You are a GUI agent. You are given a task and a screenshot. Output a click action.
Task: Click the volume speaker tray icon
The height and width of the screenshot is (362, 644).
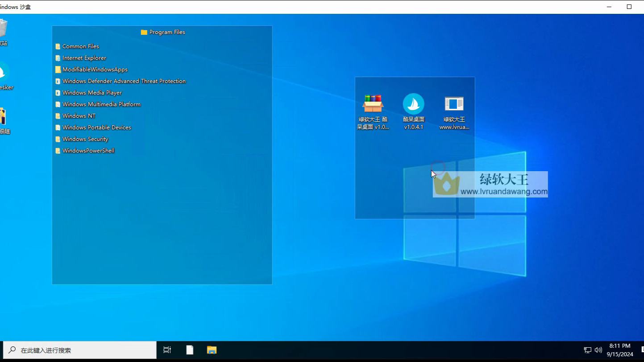tap(598, 350)
